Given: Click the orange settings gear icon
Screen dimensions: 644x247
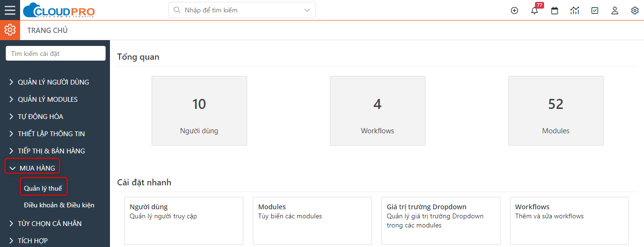Looking at the screenshot, I should pos(10,30).
